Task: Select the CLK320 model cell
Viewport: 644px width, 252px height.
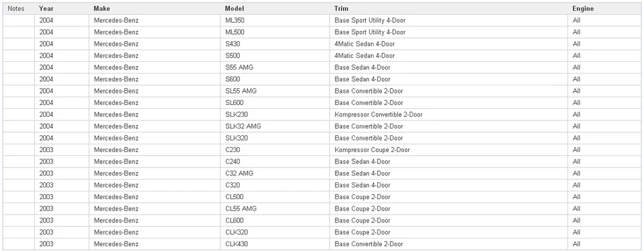Action: click(x=275, y=232)
